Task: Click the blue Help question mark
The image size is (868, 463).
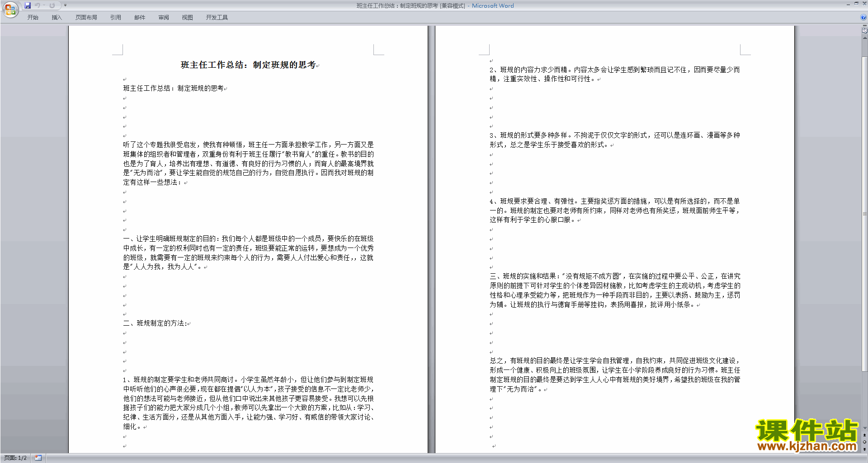Action: pyautogui.click(x=863, y=17)
